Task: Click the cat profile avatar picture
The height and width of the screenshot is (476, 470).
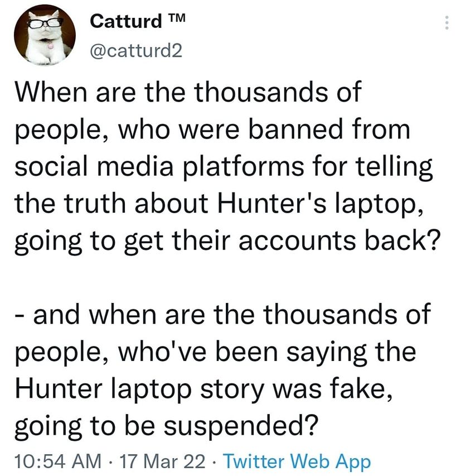Action: [44, 35]
